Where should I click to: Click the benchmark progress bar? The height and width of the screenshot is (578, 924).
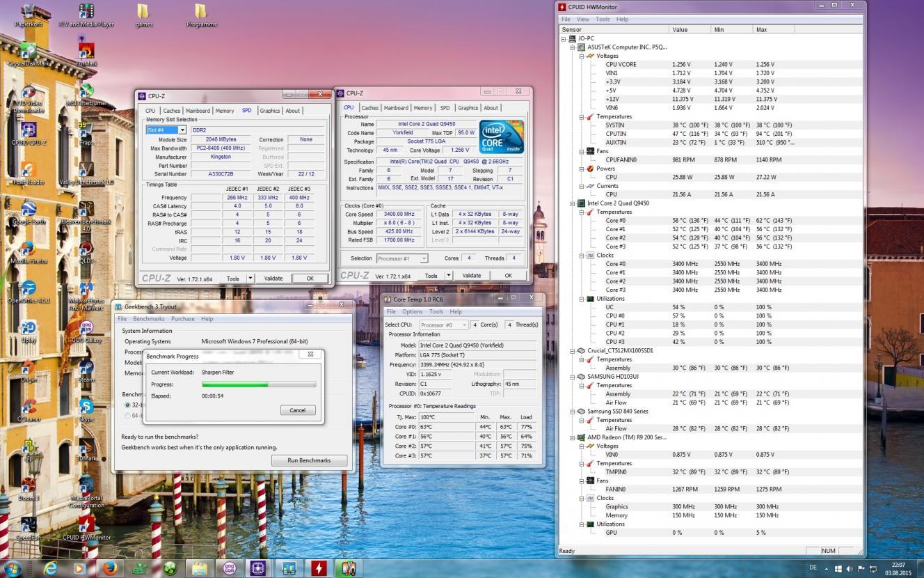(x=258, y=384)
